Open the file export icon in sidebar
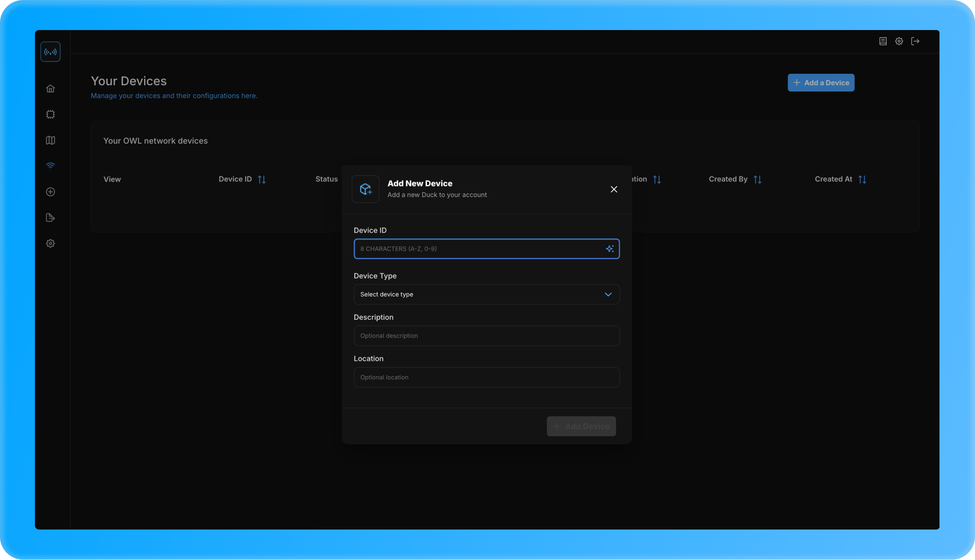The height and width of the screenshot is (560, 975). pos(50,218)
